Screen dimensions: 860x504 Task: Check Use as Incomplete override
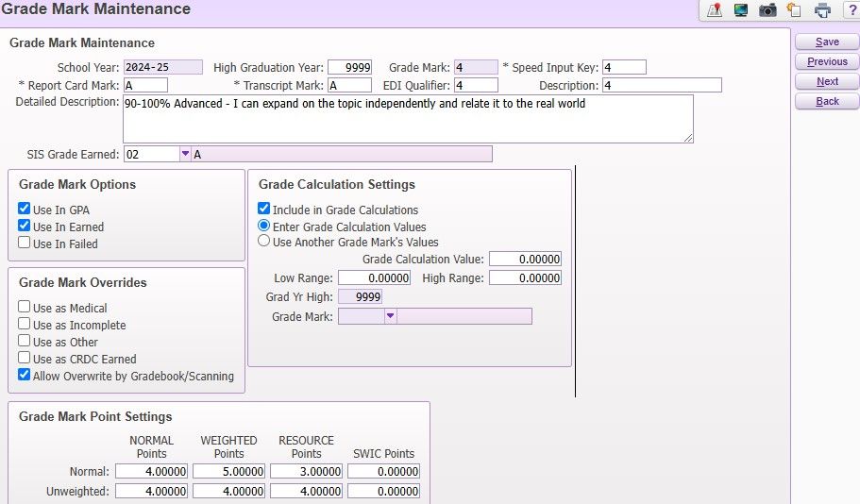pyautogui.click(x=25, y=325)
